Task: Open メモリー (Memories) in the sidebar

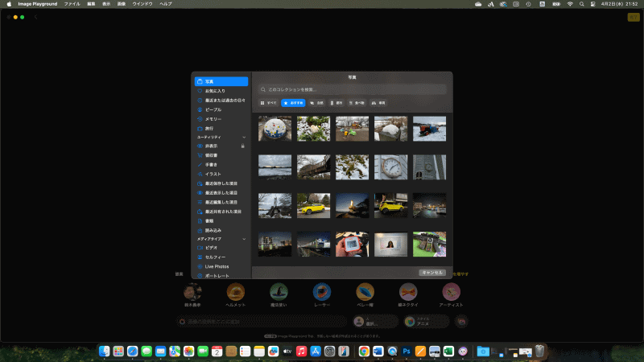Action: click(213, 119)
